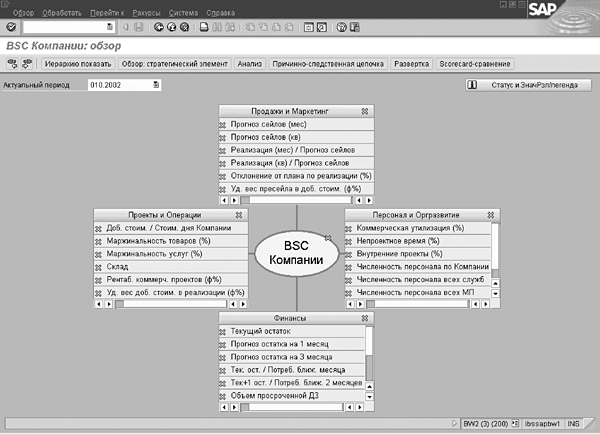Click status icon on Финансы header
600x435 pixels.
click(x=365, y=318)
